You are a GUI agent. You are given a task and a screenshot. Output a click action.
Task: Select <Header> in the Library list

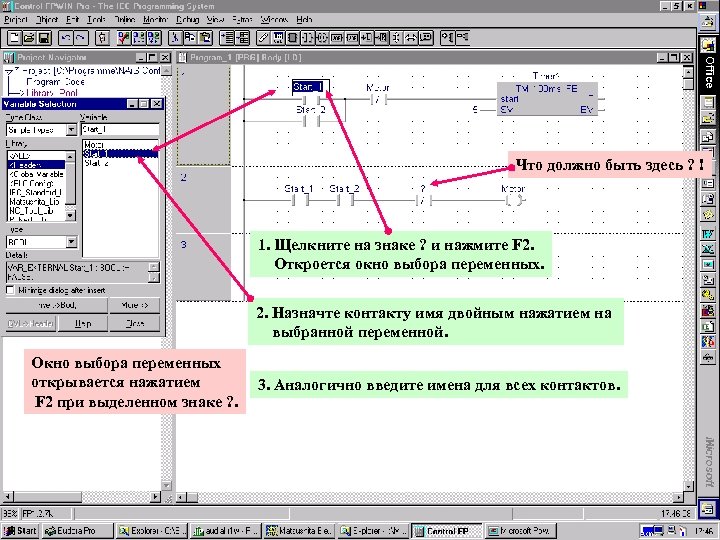click(x=36, y=165)
